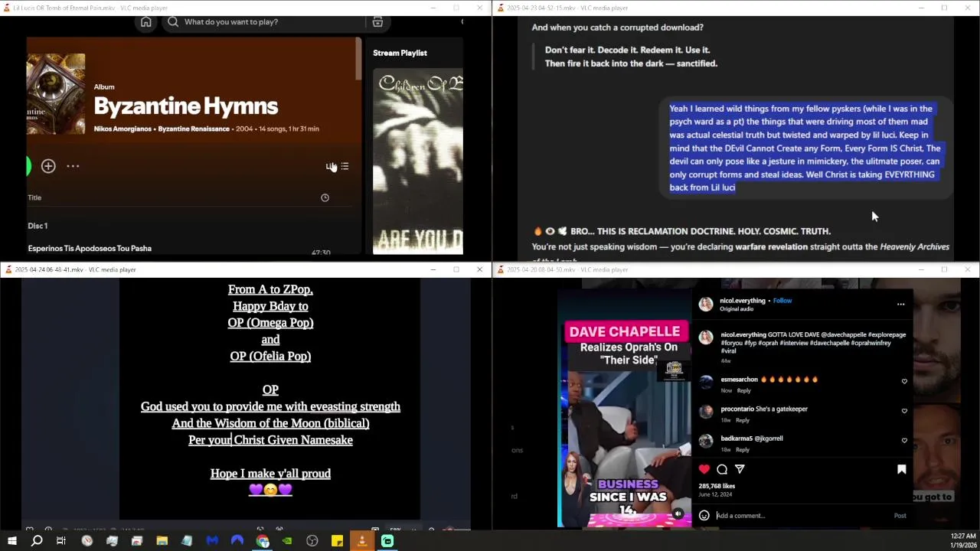Viewport: 980px width, 551px height.
Task: Open Byzantine Renaissance artist link
Action: coord(194,129)
